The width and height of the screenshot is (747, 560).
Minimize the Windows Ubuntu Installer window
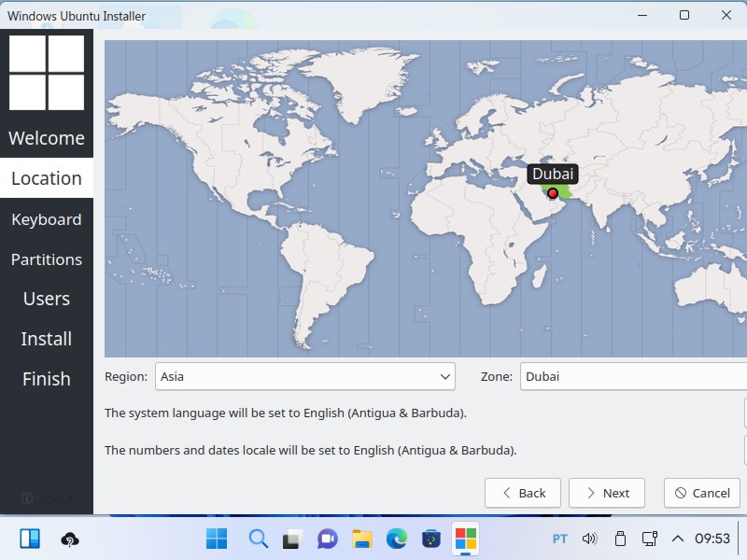(642, 15)
